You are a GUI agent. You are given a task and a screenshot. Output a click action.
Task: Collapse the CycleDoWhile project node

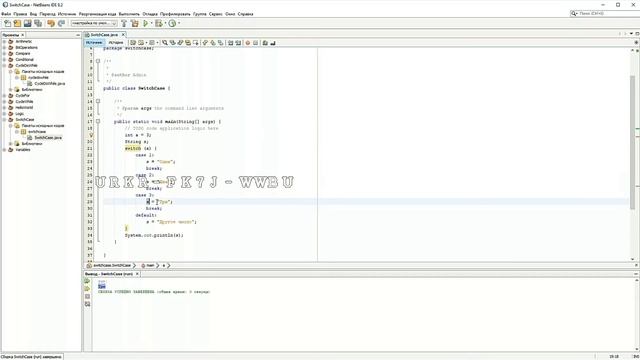pyautogui.click(x=4, y=65)
